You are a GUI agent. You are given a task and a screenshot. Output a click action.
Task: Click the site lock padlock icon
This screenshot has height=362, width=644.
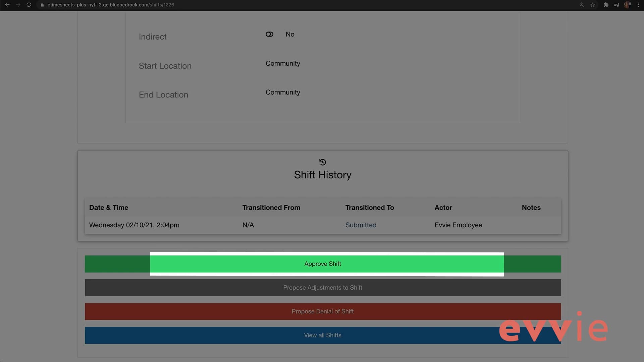click(42, 5)
